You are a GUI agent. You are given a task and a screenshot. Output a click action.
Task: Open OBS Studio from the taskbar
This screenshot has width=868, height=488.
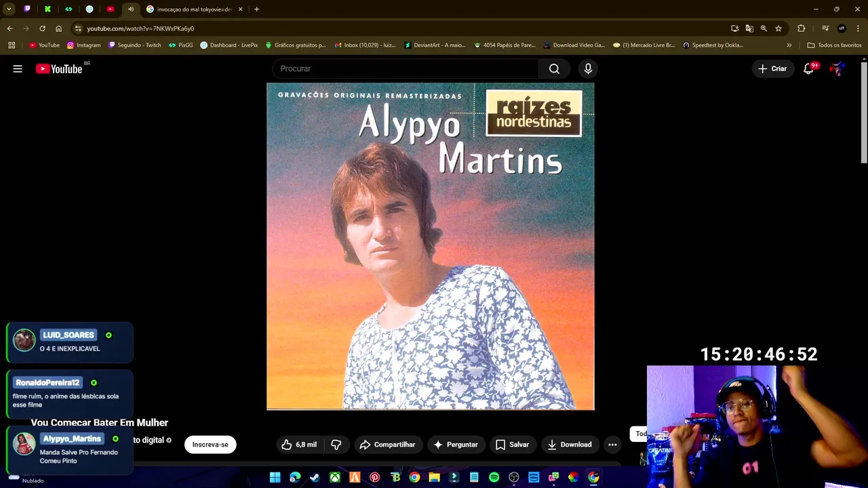point(514,478)
